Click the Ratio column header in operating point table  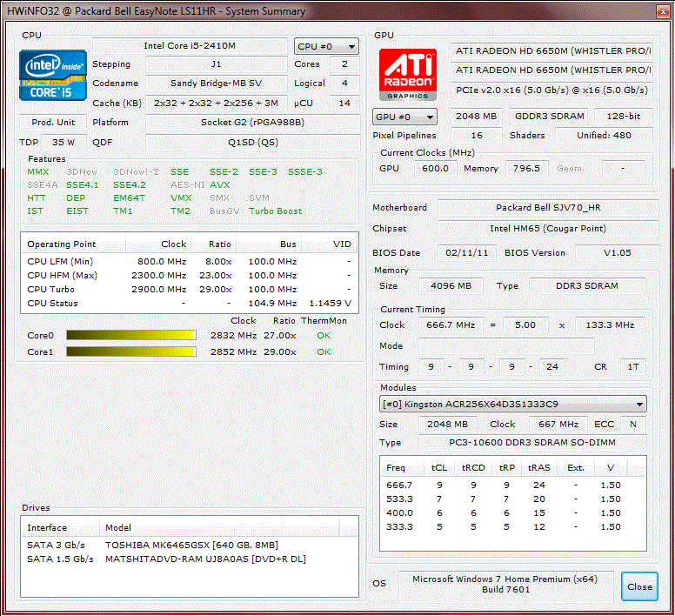pos(213,244)
